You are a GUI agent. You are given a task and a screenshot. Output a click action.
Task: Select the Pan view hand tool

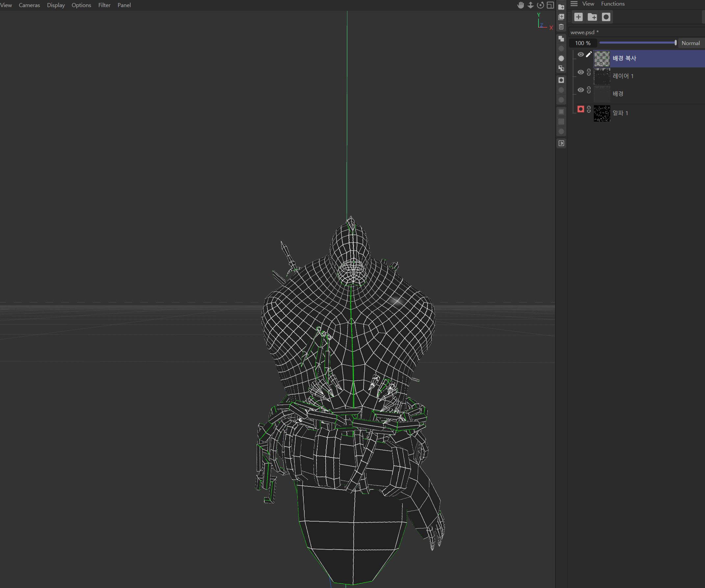pos(521,5)
